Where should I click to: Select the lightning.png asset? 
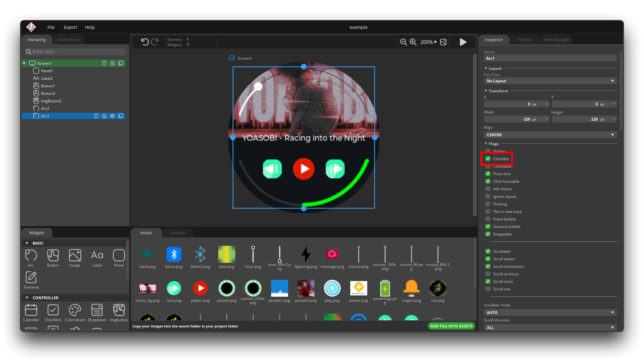(x=306, y=257)
